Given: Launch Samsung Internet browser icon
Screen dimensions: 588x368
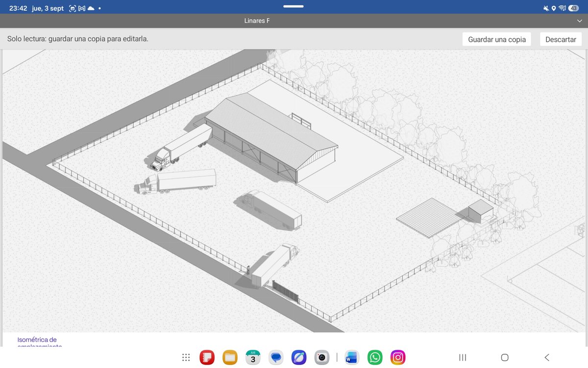Looking at the screenshot, I should [298, 358].
